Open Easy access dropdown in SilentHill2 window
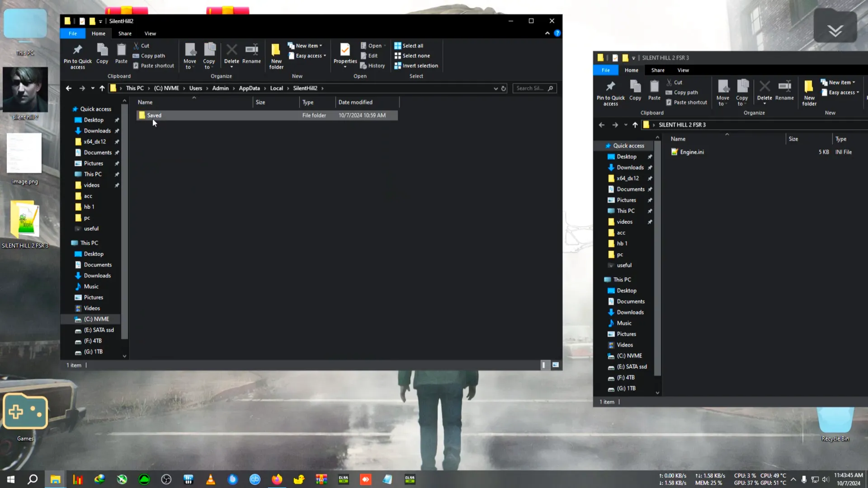 click(x=307, y=56)
